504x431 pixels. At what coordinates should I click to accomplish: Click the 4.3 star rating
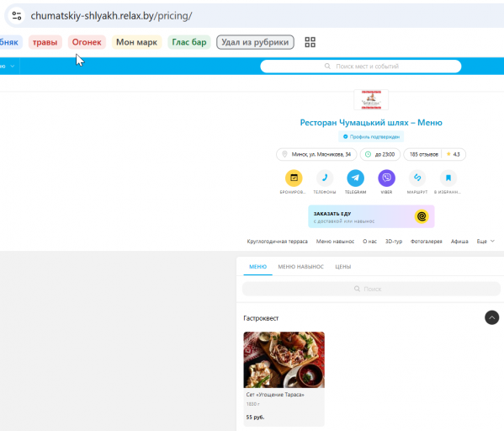454,154
